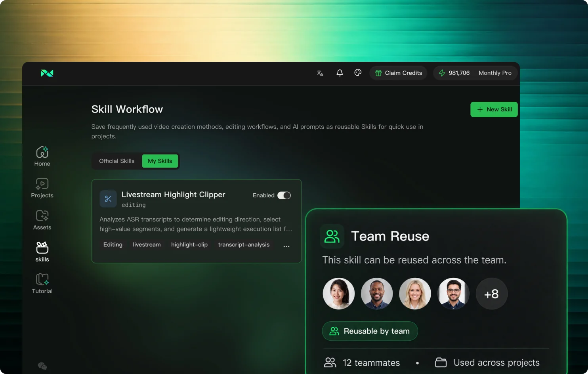Image resolution: width=588 pixels, height=374 pixels.
Task: Select the Editing tag
Action: pos(113,245)
